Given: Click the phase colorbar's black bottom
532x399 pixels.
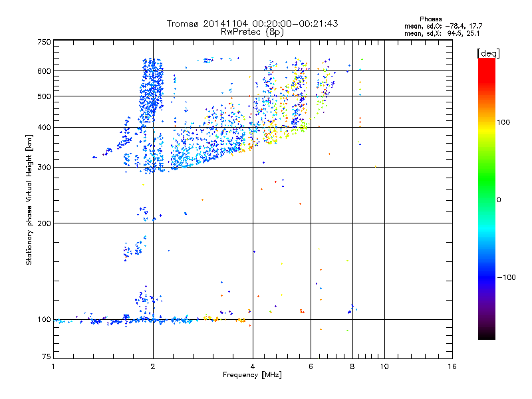Looking at the screenshot, I should click(487, 335).
